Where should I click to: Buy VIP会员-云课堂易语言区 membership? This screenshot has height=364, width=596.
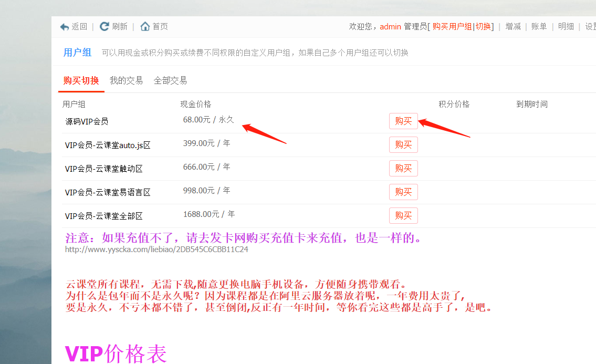click(403, 192)
